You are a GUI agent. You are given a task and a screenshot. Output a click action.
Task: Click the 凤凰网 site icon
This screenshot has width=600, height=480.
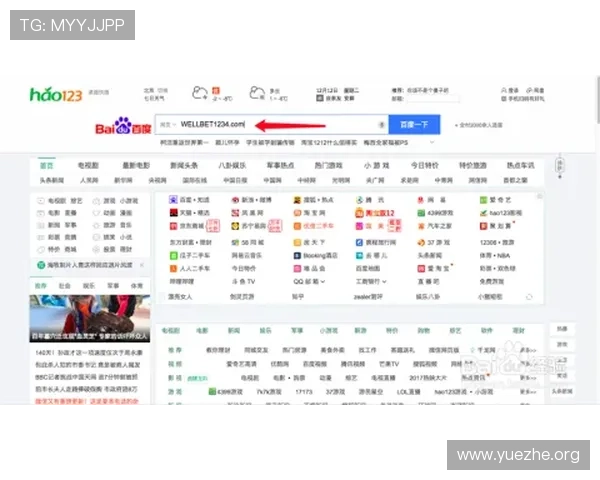point(235,213)
